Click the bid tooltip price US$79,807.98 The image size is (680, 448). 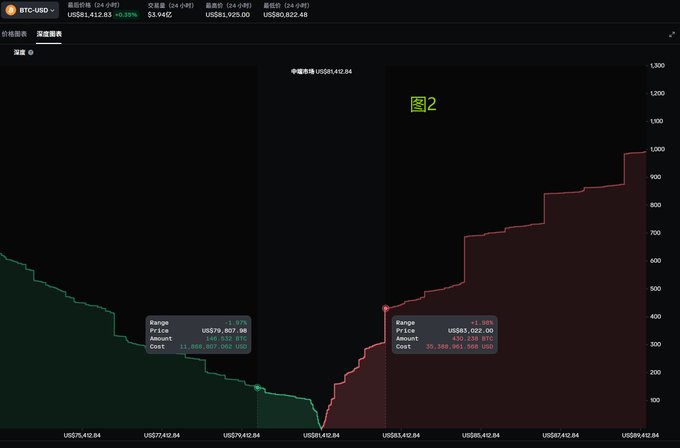tap(224, 330)
